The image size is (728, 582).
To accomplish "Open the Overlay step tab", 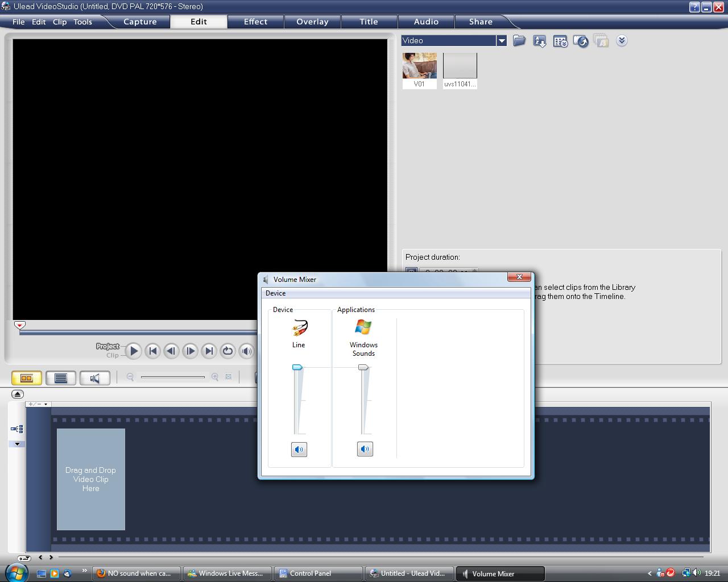I will click(x=312, y=22).
